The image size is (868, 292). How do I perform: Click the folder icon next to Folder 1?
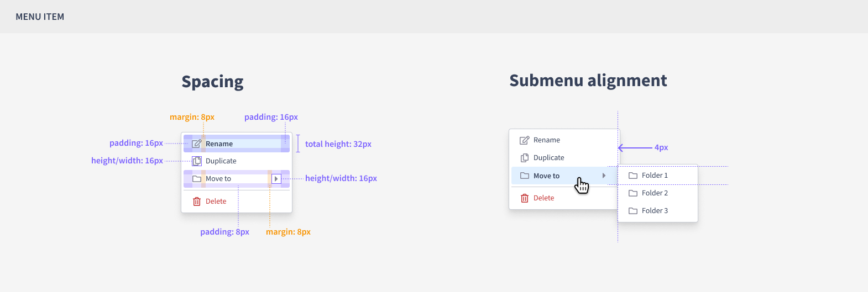633,176
